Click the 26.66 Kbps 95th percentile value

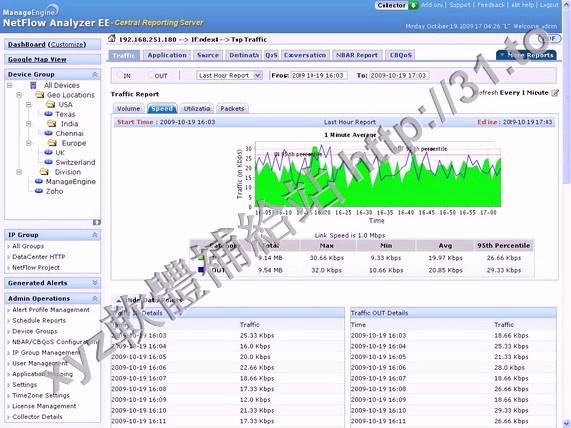[504, 258]
